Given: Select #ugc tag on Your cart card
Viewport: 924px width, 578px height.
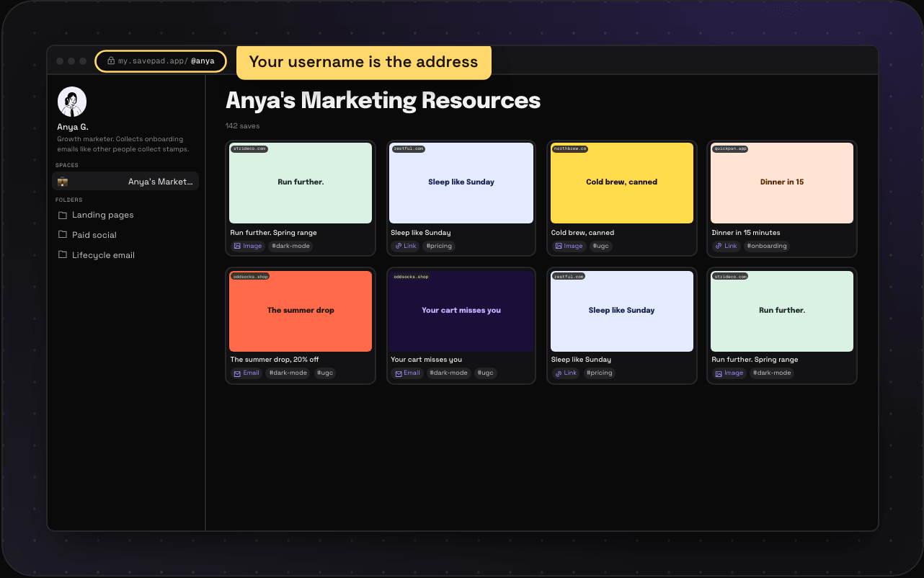Looking at the screenshot, I should 486,373.
